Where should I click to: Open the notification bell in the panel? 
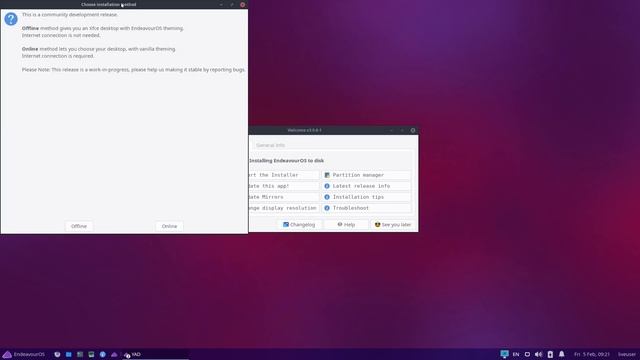[x=562, y=354]
